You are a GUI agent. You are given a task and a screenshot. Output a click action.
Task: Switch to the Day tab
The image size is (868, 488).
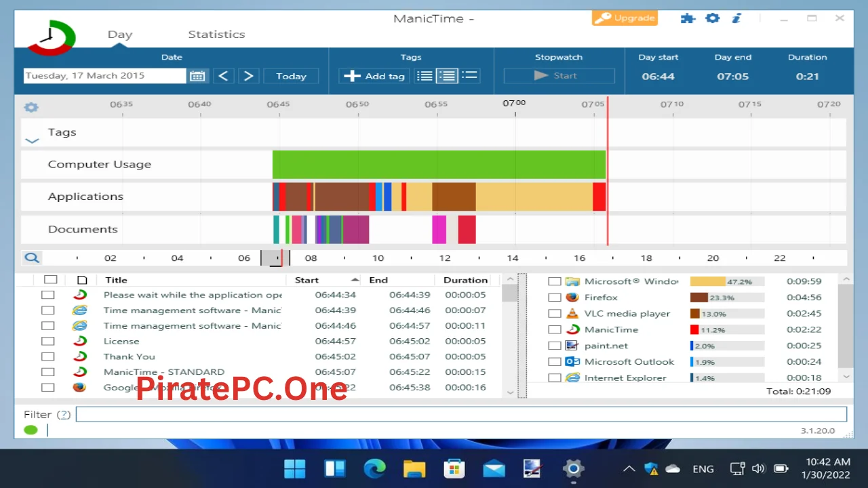click(120, 34)
